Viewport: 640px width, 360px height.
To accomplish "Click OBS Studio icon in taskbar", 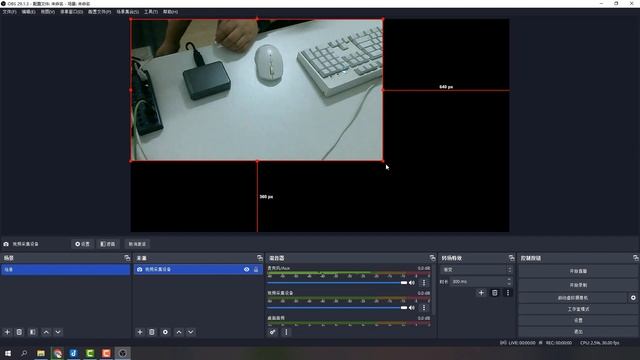I will pos(122,353).
